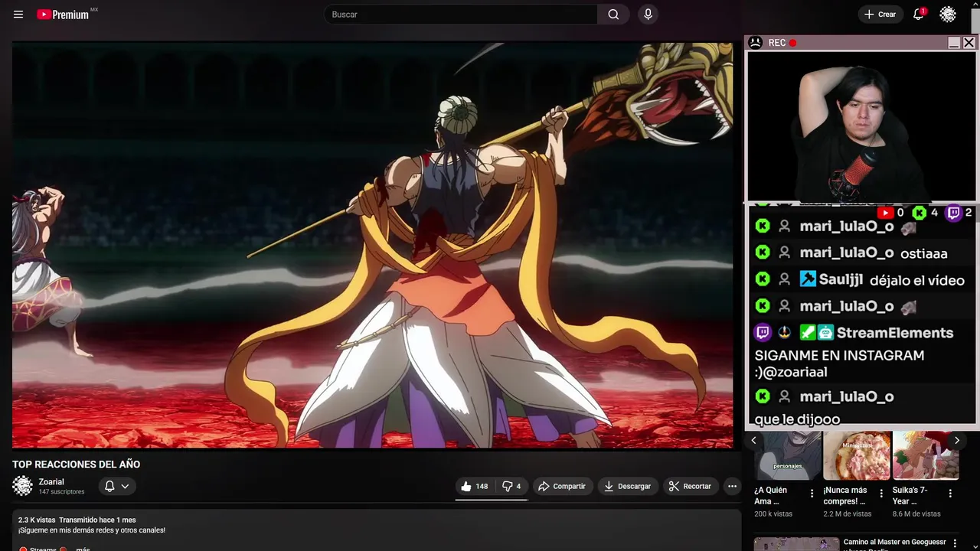Click the video title TOP REACCIONES DEL AÑO
Screen dimensions: 980x551
tap(76, 465)
